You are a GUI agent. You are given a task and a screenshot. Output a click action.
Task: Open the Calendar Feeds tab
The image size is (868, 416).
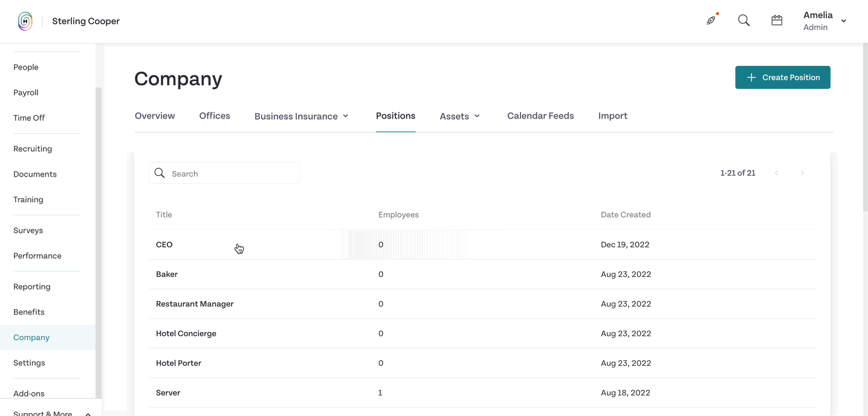(x=540, y=115)
